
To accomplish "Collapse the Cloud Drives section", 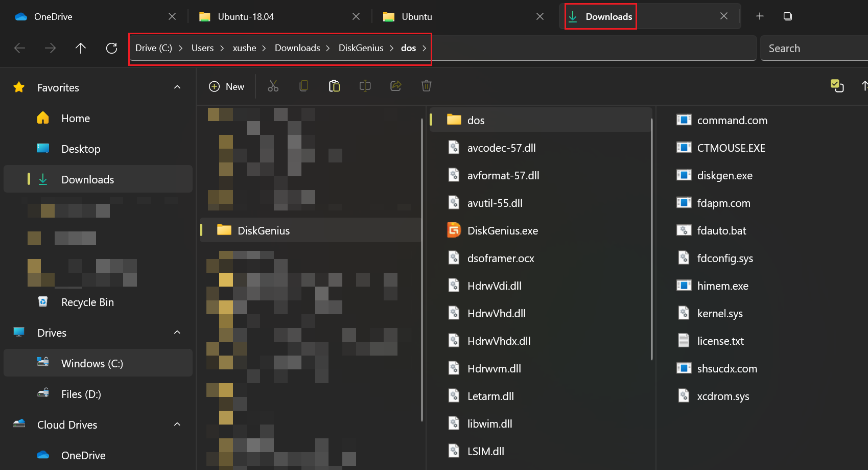I will pos(177,425).
